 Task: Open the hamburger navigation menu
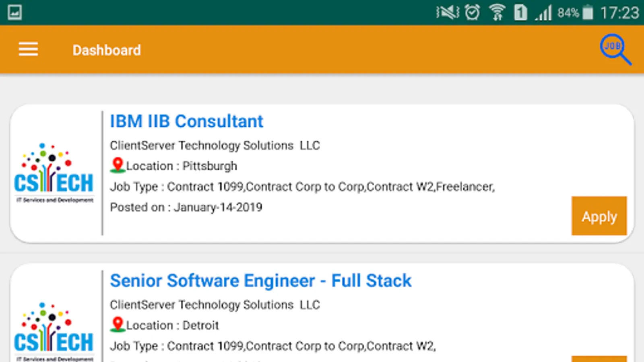click(x=28, y=49)
